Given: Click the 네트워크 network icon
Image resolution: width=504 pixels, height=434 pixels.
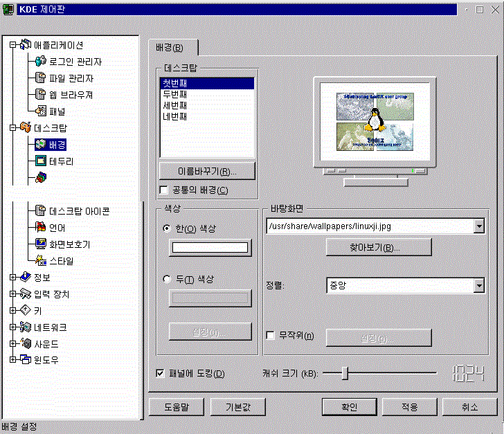Looking at the screenshot, I should [26, 327].
